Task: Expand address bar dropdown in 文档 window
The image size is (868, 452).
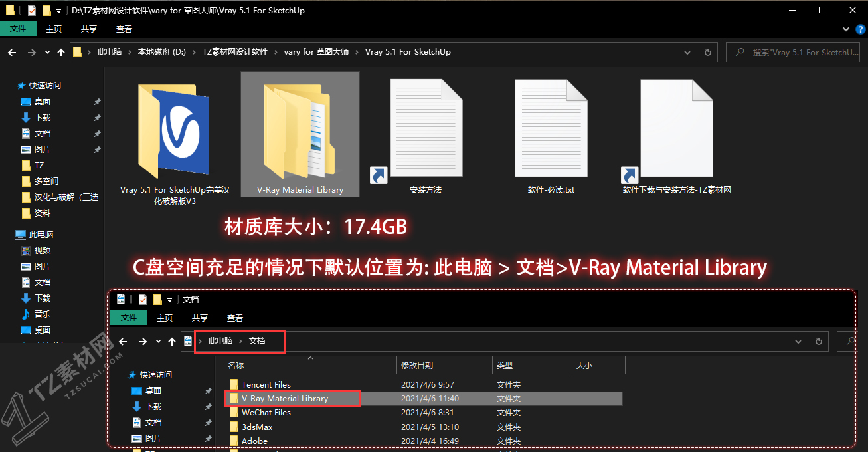Action: [x=798, y=341]
